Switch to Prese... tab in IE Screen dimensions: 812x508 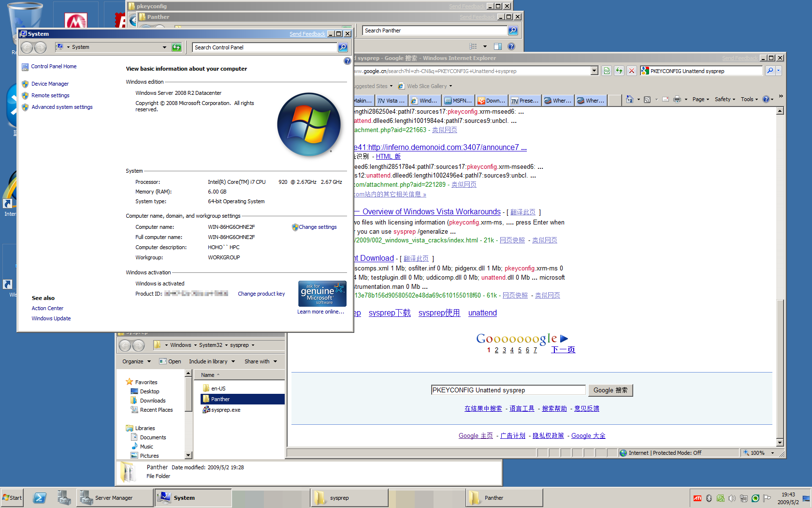(x=525, y=101)
